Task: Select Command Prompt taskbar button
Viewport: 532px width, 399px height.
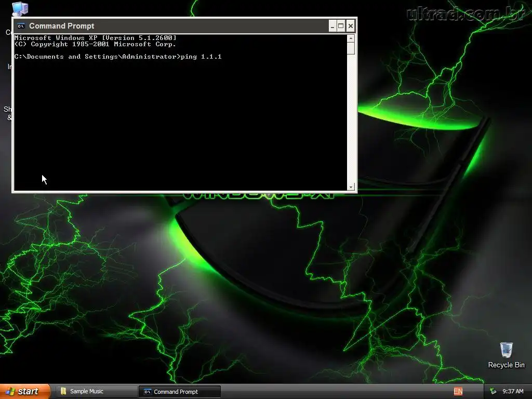Action: click(x=180, y=392)
